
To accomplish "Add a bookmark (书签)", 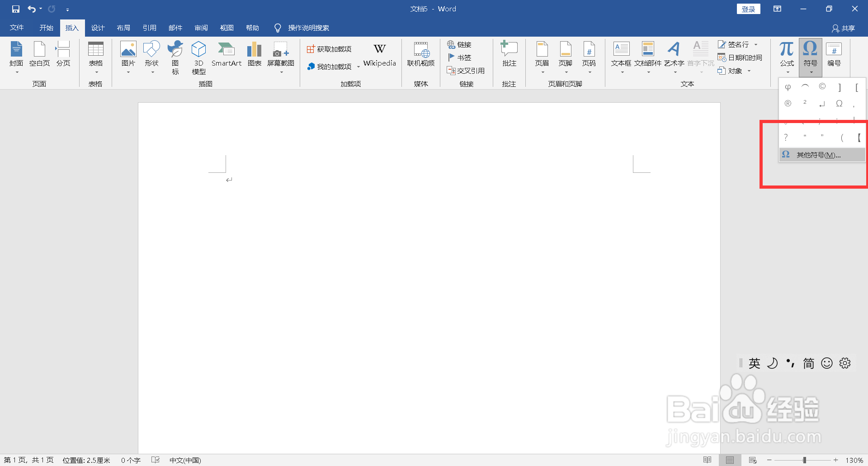I will [459, 57].
